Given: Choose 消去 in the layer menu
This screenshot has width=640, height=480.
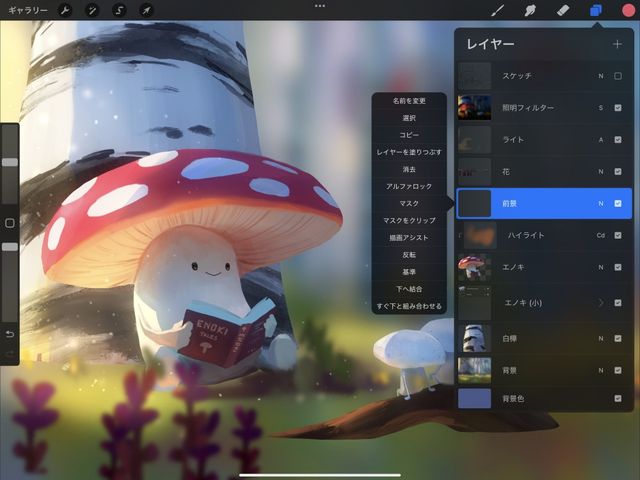Looking at the screenshot, I should (x=409, y=169).
